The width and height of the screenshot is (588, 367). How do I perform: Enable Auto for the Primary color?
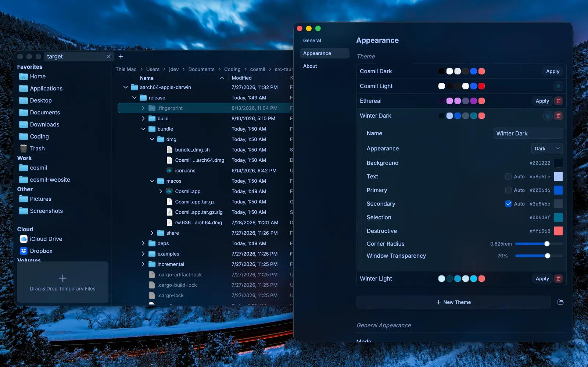pyautogui.click(x=508, y=190)
